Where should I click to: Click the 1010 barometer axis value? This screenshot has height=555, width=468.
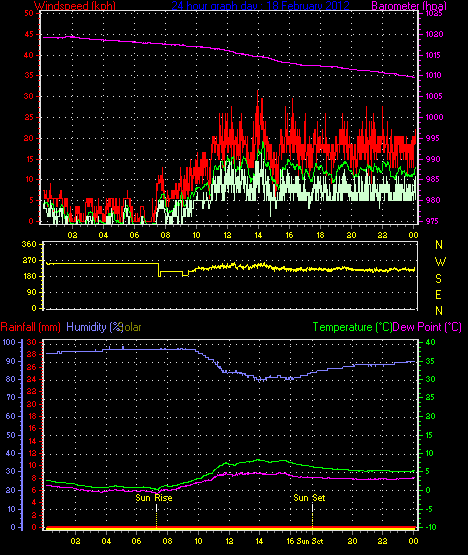pos(433,75)
